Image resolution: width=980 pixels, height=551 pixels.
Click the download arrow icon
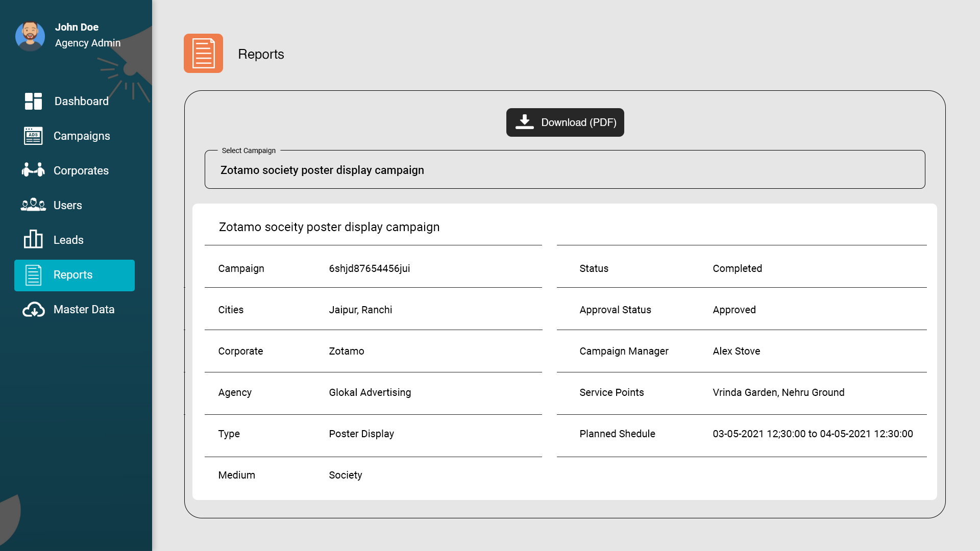524,122
